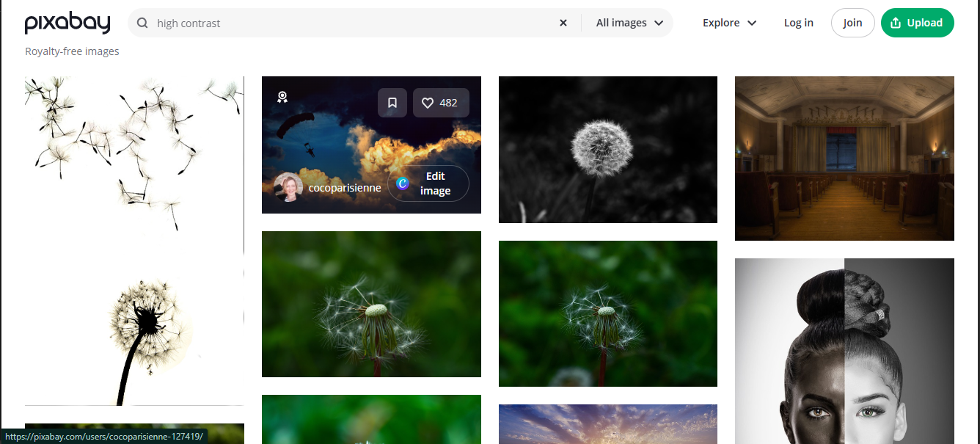
Task: Clear the search query using the X icon
Action: [x=563, y=23]
